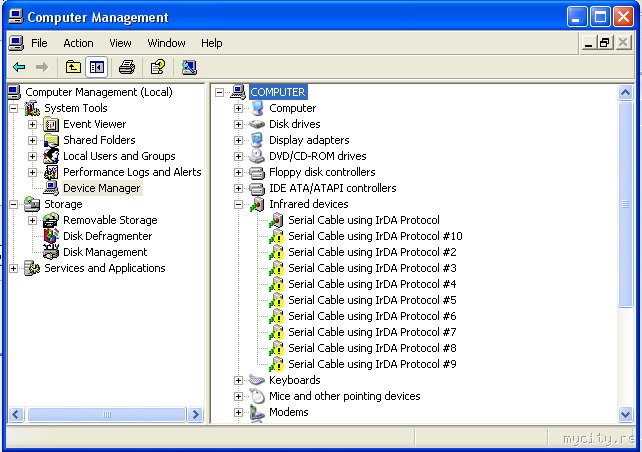642x452 pixels.
Task: Click the inner MDI Restore Down button
Action: point(605,43)
